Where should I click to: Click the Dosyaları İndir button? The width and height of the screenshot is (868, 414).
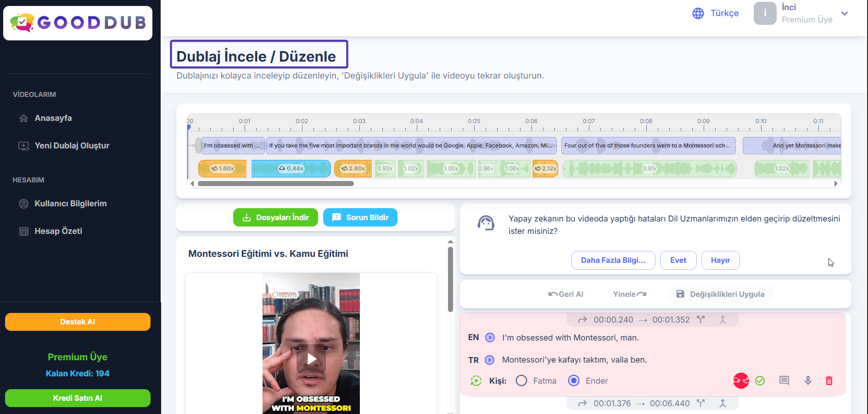275,217
